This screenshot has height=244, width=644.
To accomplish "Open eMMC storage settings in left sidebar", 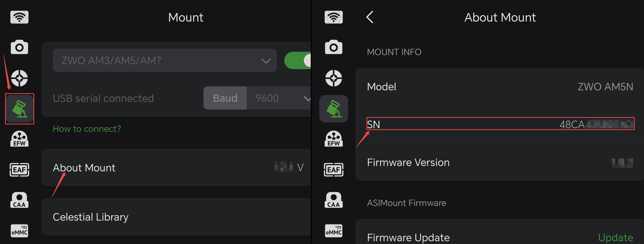I will 19,231.
